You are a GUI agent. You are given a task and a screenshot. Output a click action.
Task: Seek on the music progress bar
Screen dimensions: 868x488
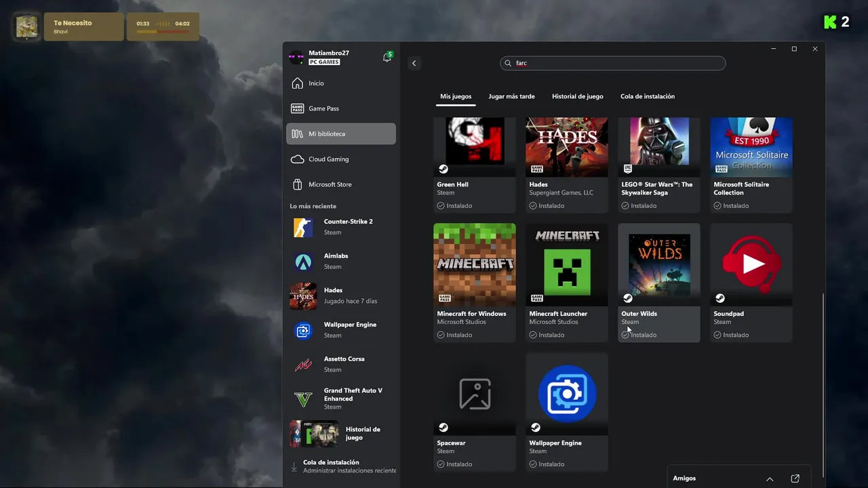tap(163, 31)
